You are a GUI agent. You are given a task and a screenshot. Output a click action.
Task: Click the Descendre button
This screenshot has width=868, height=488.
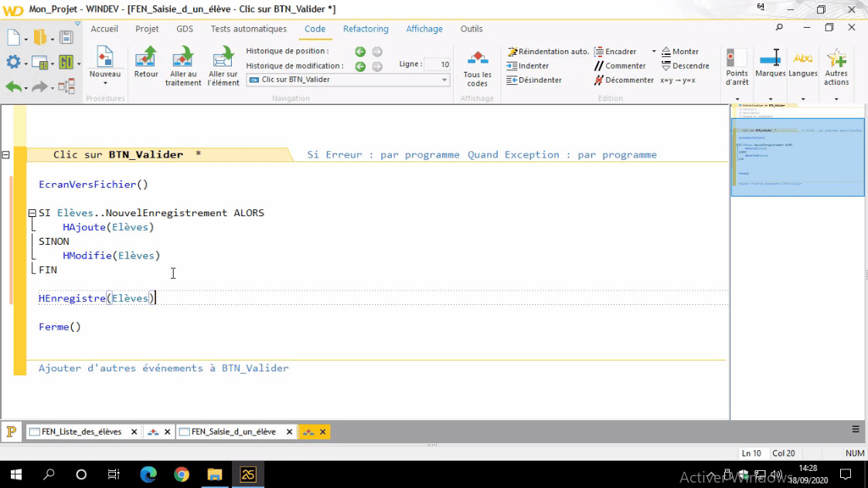tap(683, 66)
